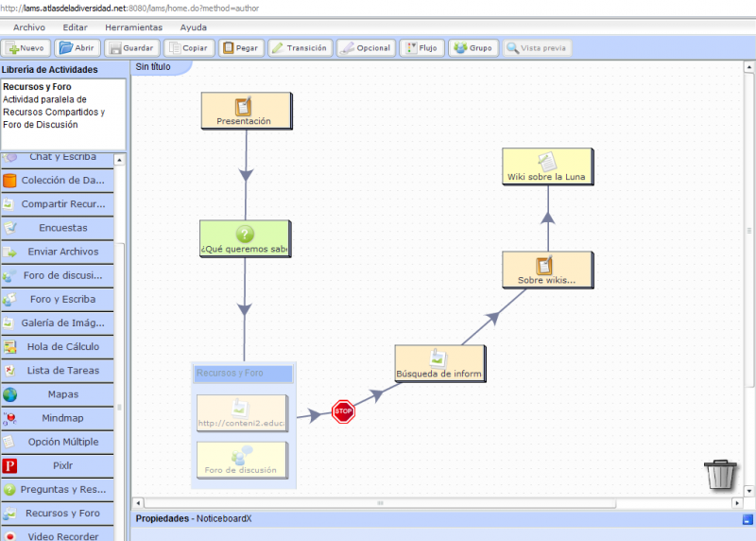Click the Propiedades - NoticeboardX header
Viewport: 756px width, 541px height.
(194, 519)
